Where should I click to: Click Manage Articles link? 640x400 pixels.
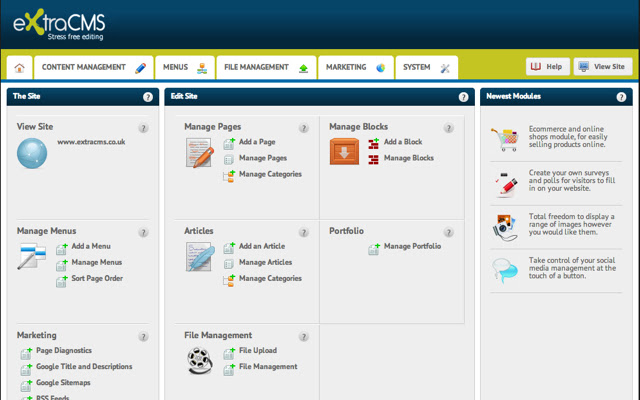pyautogui.click(x=265, y=262)
